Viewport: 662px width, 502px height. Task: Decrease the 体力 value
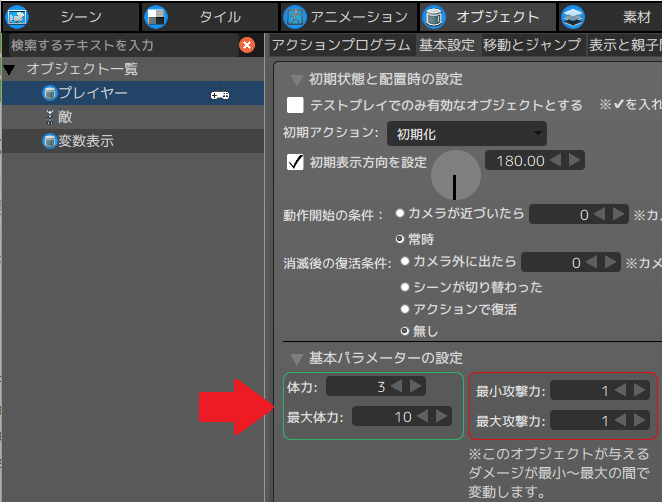[396, 386]
